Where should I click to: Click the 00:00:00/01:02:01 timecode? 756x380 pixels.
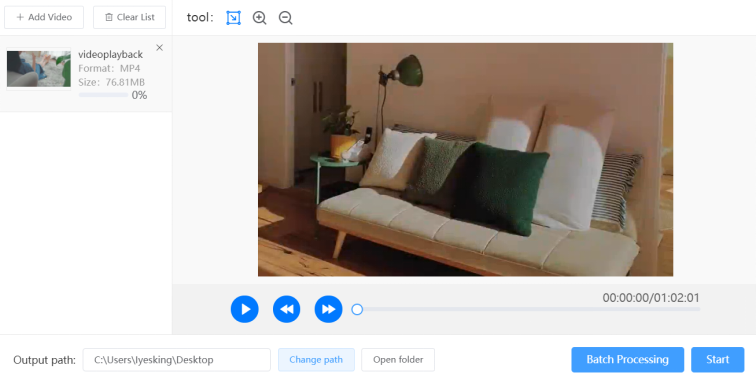(x=651, y=298)
